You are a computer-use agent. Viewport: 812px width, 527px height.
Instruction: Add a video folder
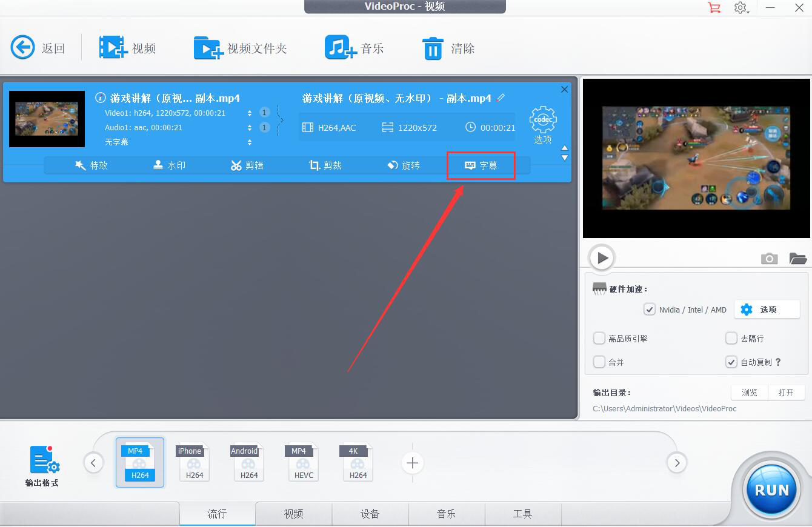208,48
